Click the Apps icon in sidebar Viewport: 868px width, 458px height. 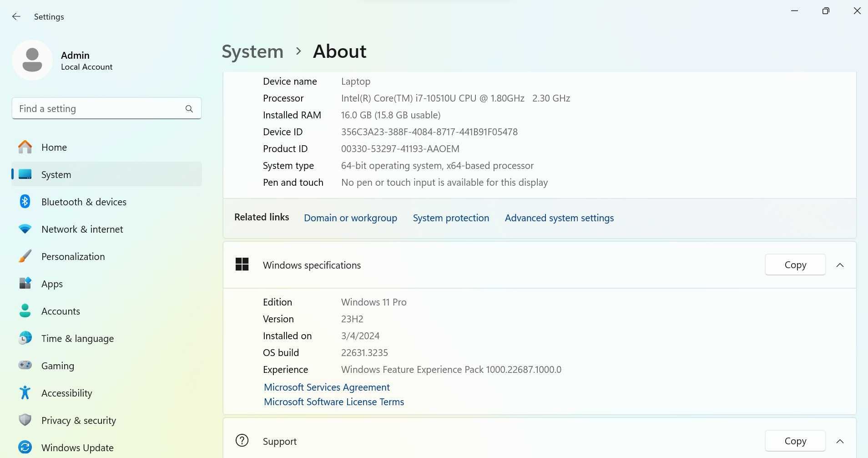point(25,283)
